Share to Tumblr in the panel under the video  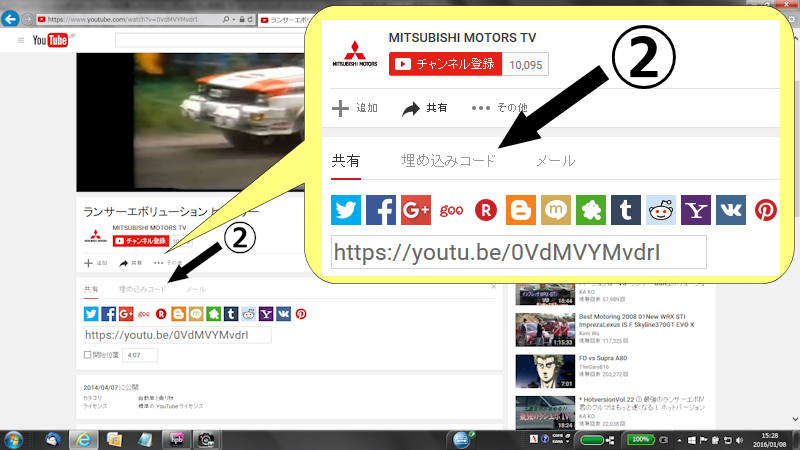(231, 314)
